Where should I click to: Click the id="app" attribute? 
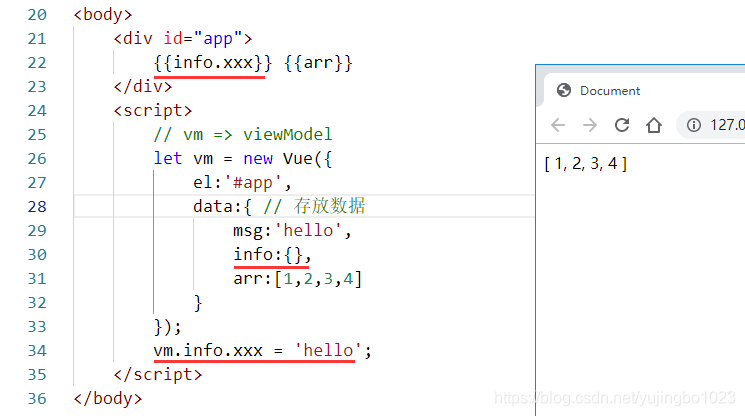click(x=203, y=38)
